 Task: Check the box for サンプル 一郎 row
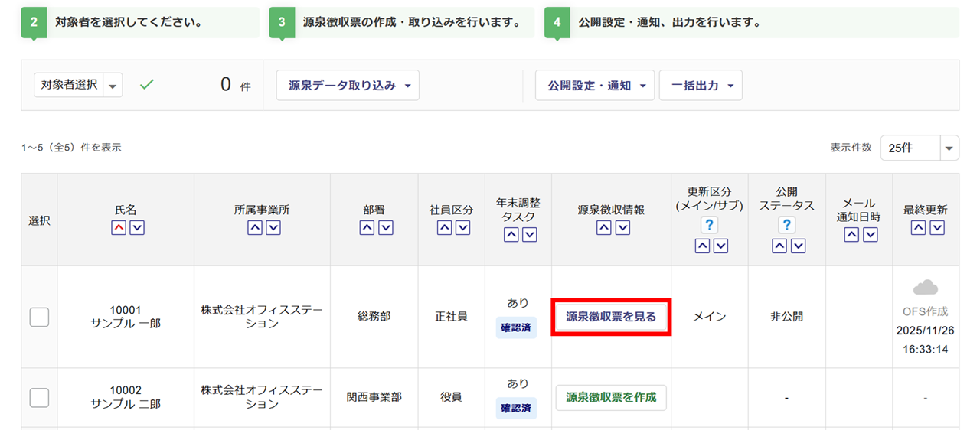pyautogui.click(x=39, y=316)
